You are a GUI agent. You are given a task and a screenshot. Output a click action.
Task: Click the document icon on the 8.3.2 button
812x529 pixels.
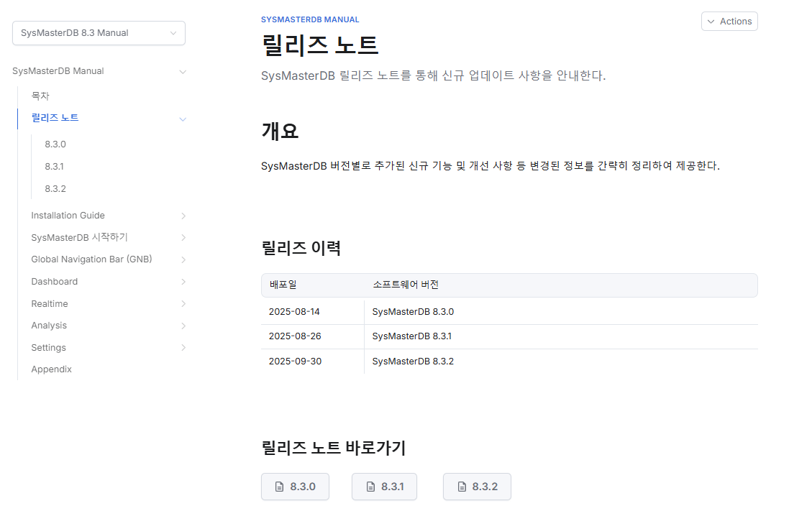click(x=462, y=487)
